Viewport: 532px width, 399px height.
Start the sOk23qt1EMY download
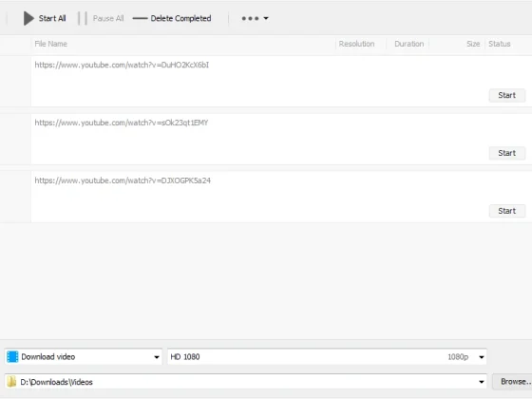pyautogui.click(x=507, y=153)
